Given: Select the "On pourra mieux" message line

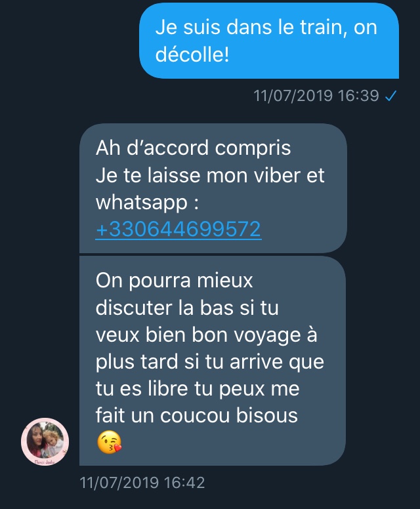Looking at the screenshot, I should coord(174,281).
